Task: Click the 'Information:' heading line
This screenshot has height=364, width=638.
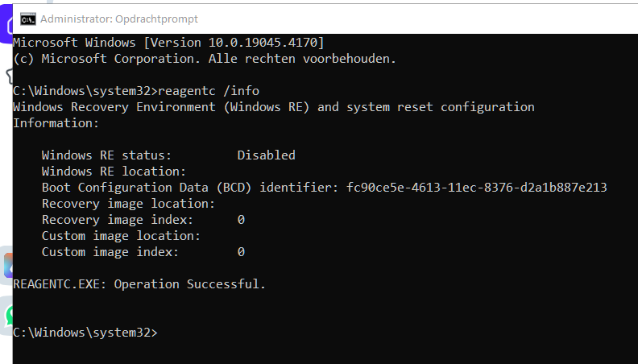Action: pyautogui.click(x=56, y=122)
